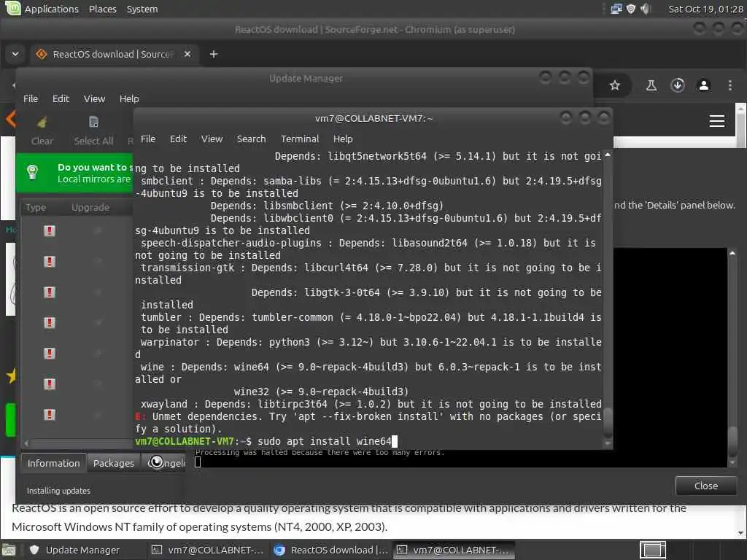Image resolution: width=747 pixels, height=560 pixels.
Task: Open terminal Search menu
Action: tap(251, 139)
